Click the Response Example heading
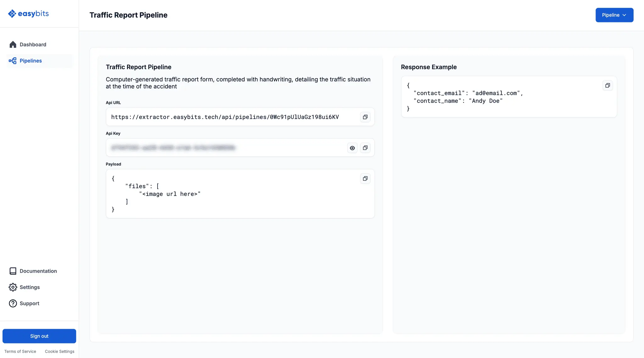Image resolution: width=644 pixels, height=358 pixels. click(429, 67)
